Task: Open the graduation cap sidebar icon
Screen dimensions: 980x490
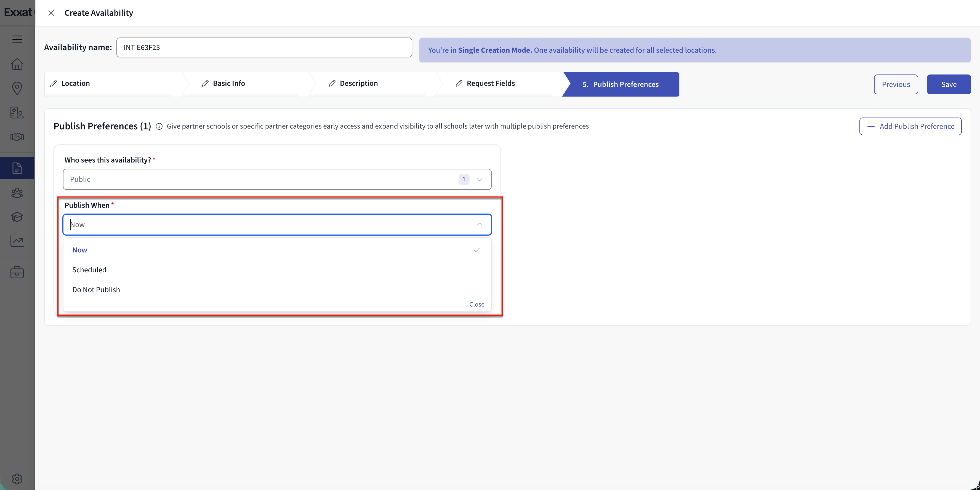Action: [x=17, y=217]
